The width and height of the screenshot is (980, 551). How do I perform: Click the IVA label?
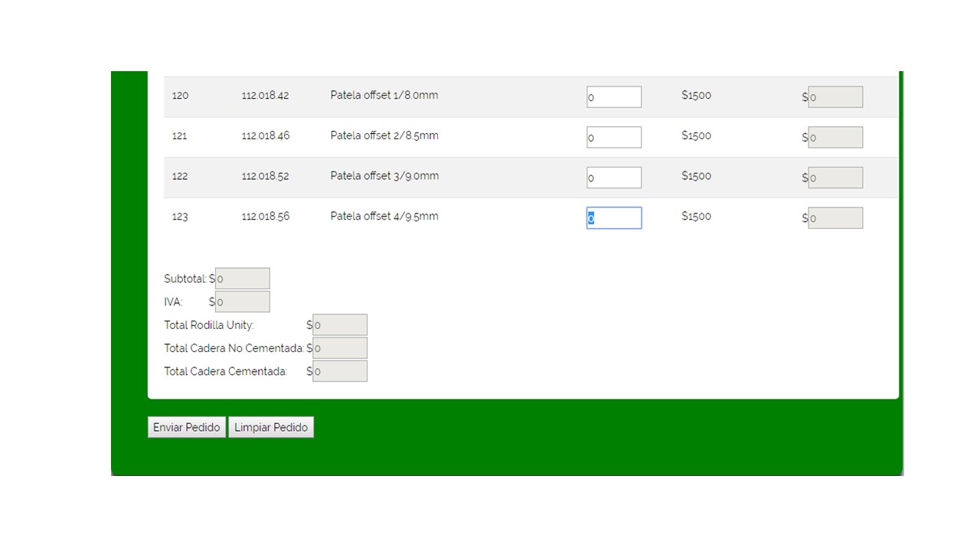click(173, 302)
